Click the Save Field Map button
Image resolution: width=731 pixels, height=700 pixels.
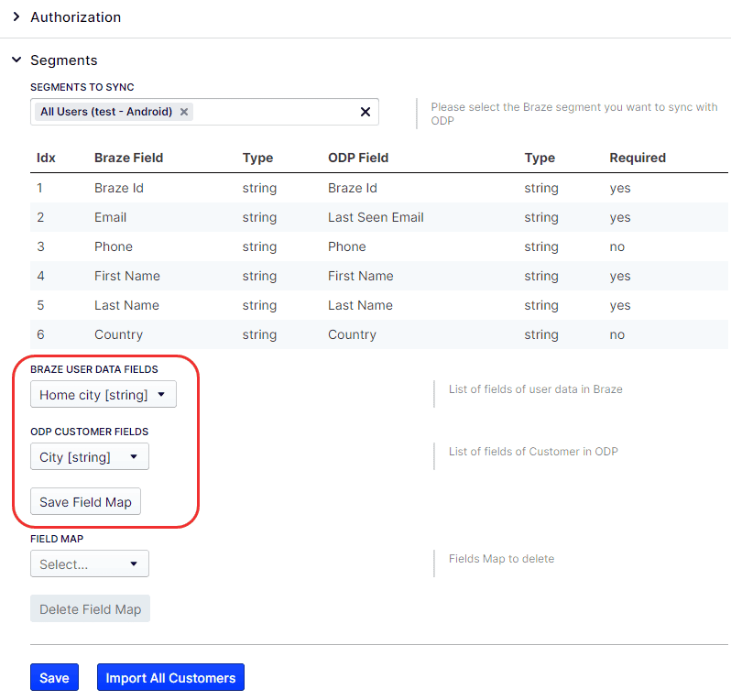[x=85, y=502]
